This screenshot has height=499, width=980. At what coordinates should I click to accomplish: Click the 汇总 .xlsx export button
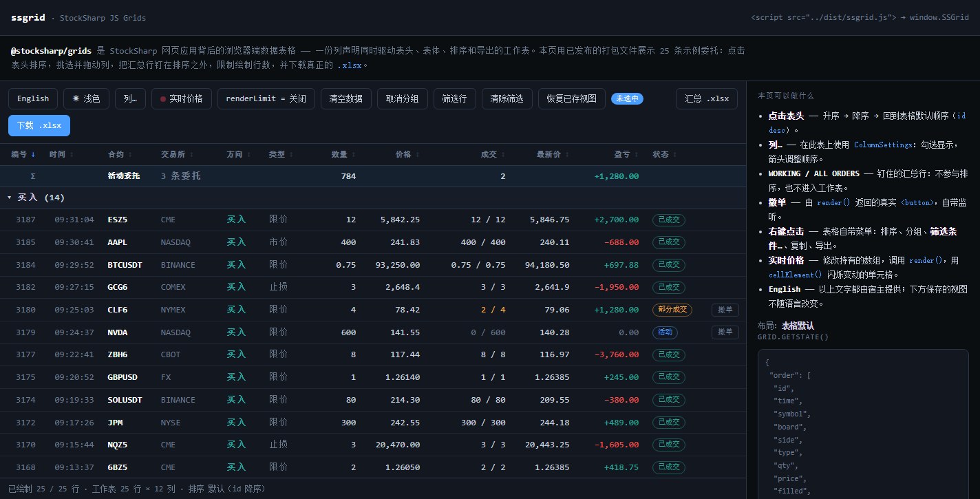click(x=707, y=98)
